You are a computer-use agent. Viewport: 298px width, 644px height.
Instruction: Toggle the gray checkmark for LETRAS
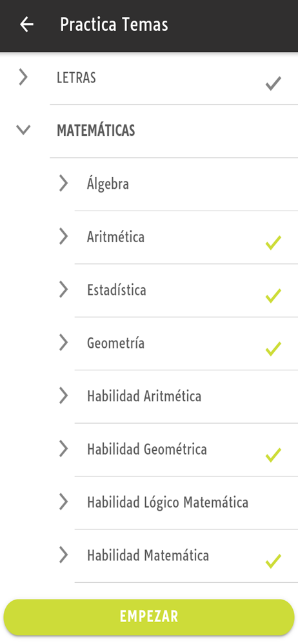click(x=273, y=83)
